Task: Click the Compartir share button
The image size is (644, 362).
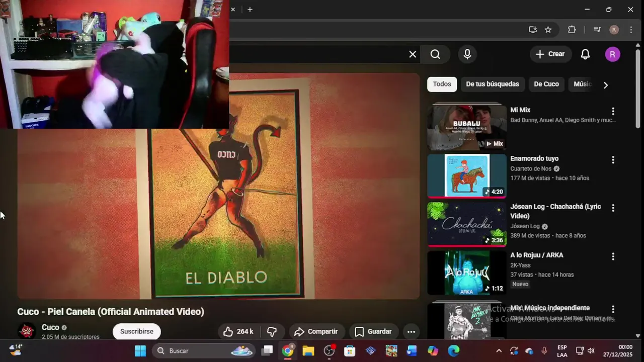Action: pos(316,331)
